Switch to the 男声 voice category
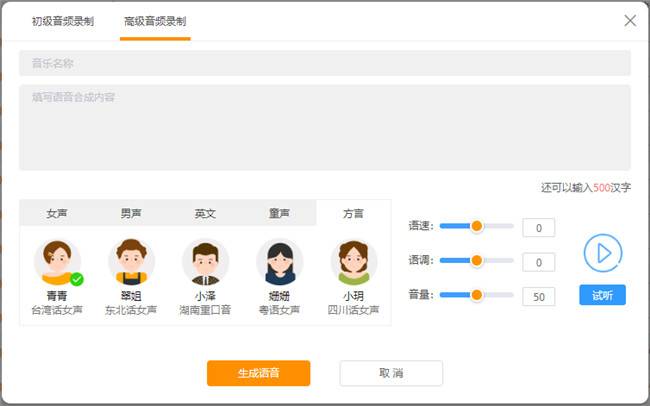The height and width of the screenshot is (406, 650). point(131,213)
